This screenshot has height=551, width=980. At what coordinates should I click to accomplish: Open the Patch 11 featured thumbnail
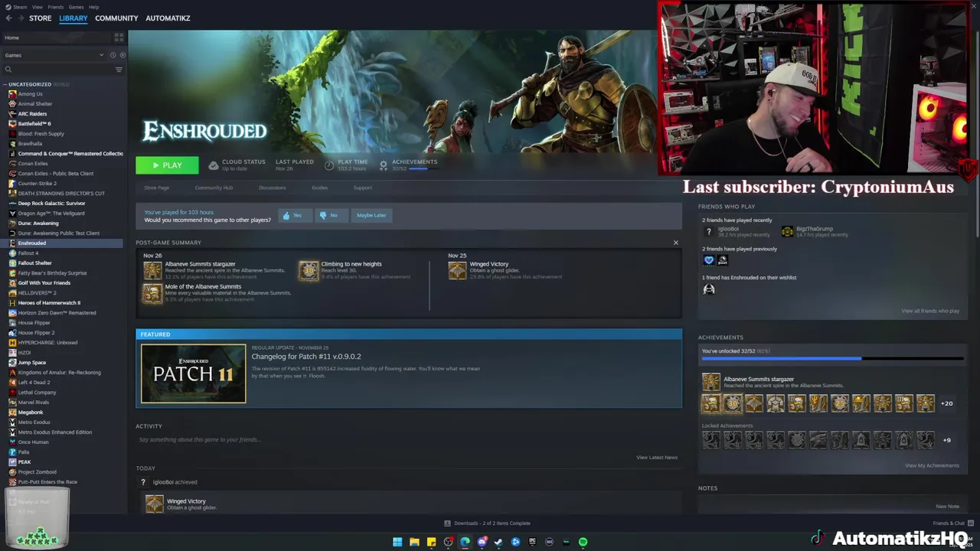click(193, 373)
